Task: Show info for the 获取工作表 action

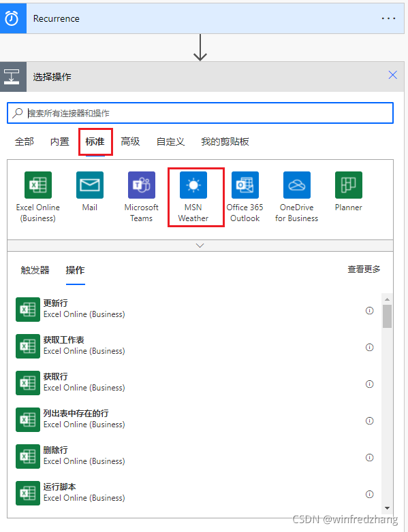Action: pos(369,347)
